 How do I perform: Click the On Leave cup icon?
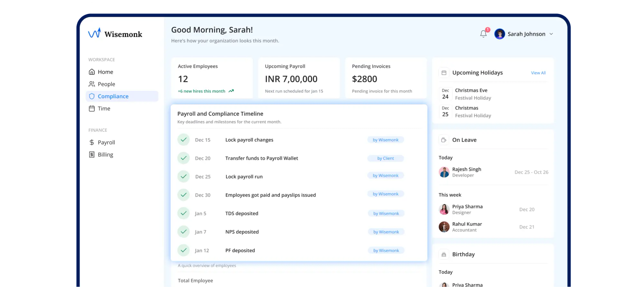tap(444, 140)
